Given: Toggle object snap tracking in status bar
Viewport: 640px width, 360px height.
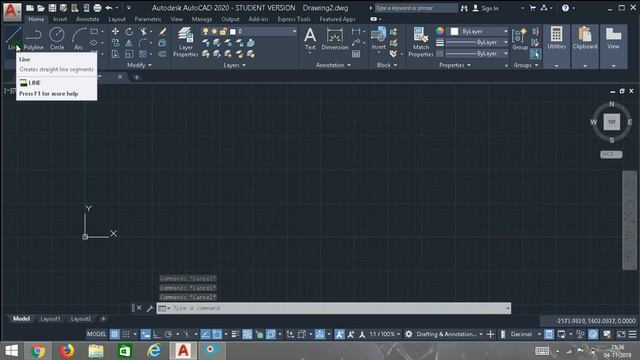Looking at the screenshot, I should (205, 334).
